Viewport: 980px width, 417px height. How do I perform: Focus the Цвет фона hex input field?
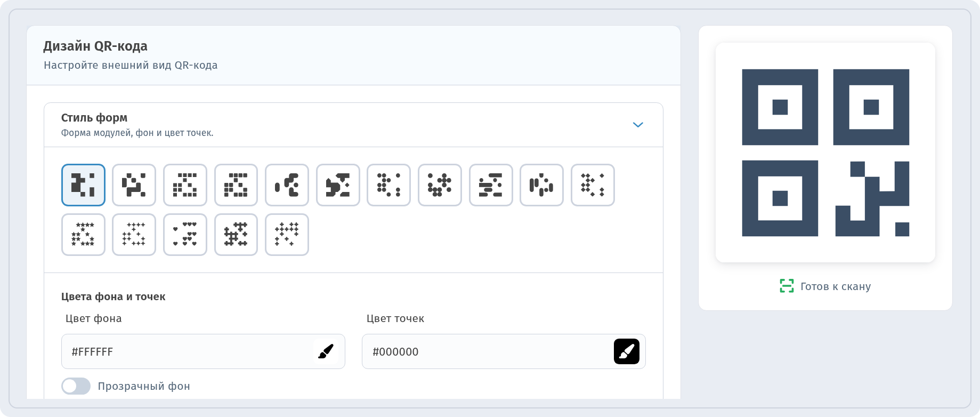(x=203, y=351)
